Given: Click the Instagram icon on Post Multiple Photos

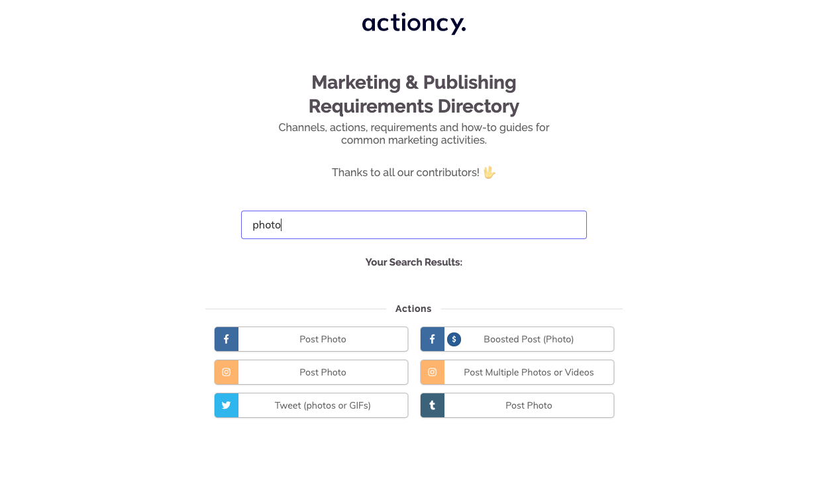Looking at the screenshot, I should pyautogui.click(x=432, y=372).
